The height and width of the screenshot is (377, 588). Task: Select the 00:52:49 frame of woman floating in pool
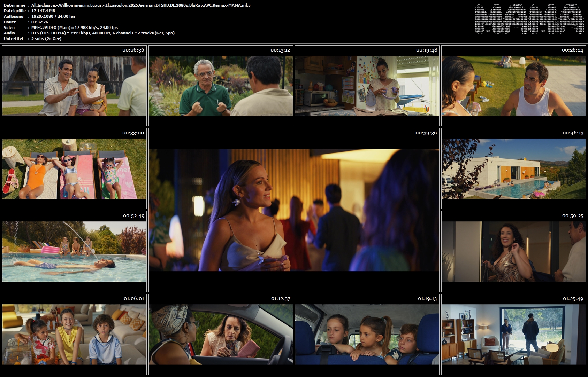(74, 251)
